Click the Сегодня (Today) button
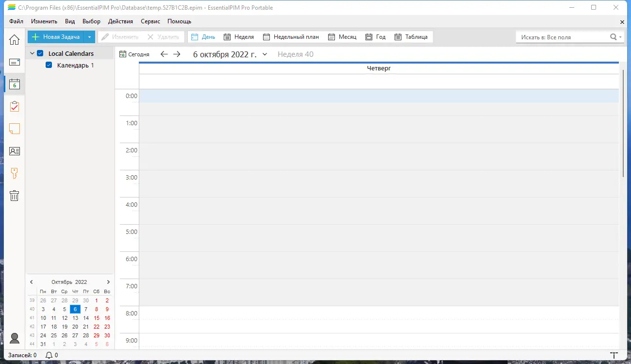Viewport: 631px width, 364px height. 134,54
